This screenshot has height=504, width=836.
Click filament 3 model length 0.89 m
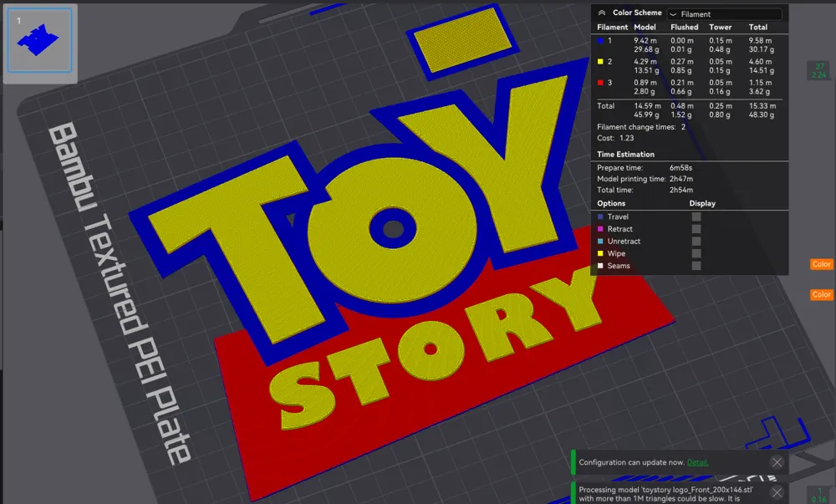[x=645, y=83]
